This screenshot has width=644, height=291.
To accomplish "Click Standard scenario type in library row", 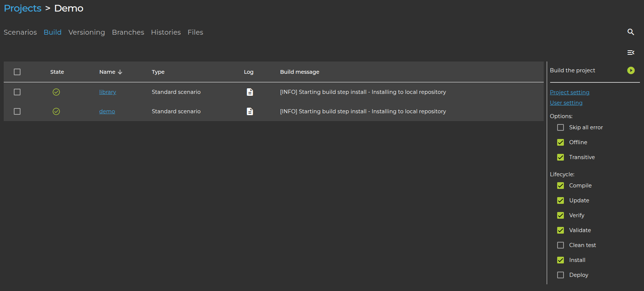I will pos(176,92).
